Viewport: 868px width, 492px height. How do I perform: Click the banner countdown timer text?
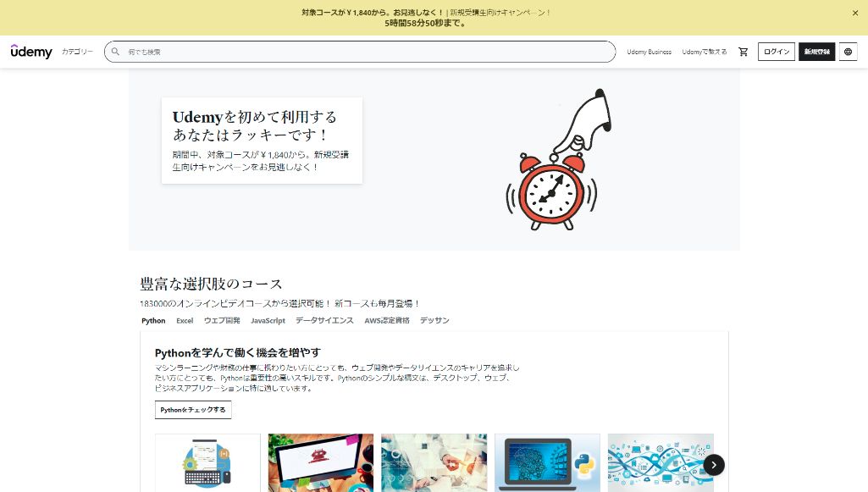(425, 23)
